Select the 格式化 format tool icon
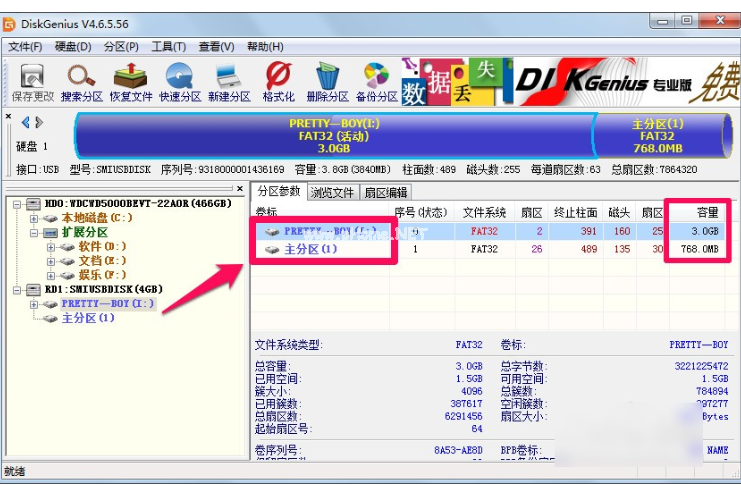 click(278, 82)
